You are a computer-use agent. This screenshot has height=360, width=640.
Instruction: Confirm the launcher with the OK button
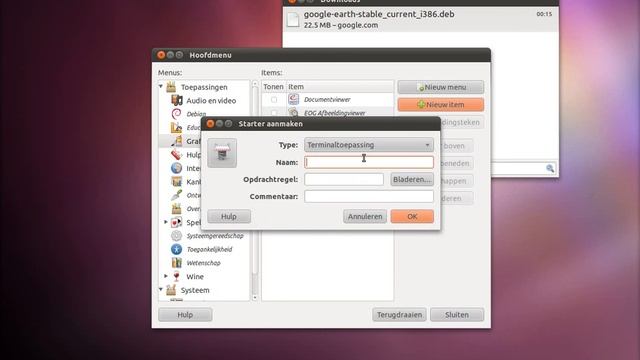tap(412, 216)
